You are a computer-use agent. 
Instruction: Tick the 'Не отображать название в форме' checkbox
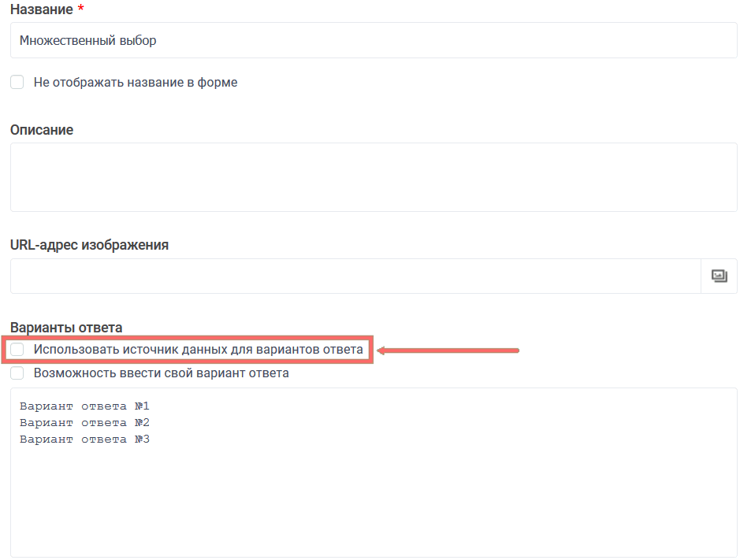click(x=17, y=82)
